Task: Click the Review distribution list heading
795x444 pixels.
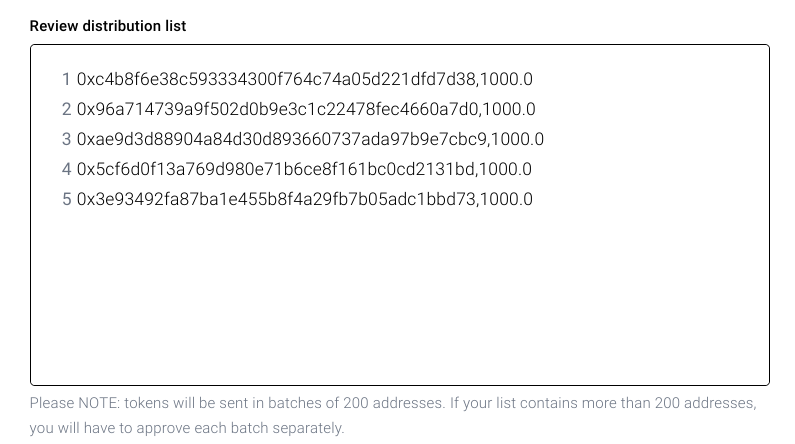Action: (108, 26)
